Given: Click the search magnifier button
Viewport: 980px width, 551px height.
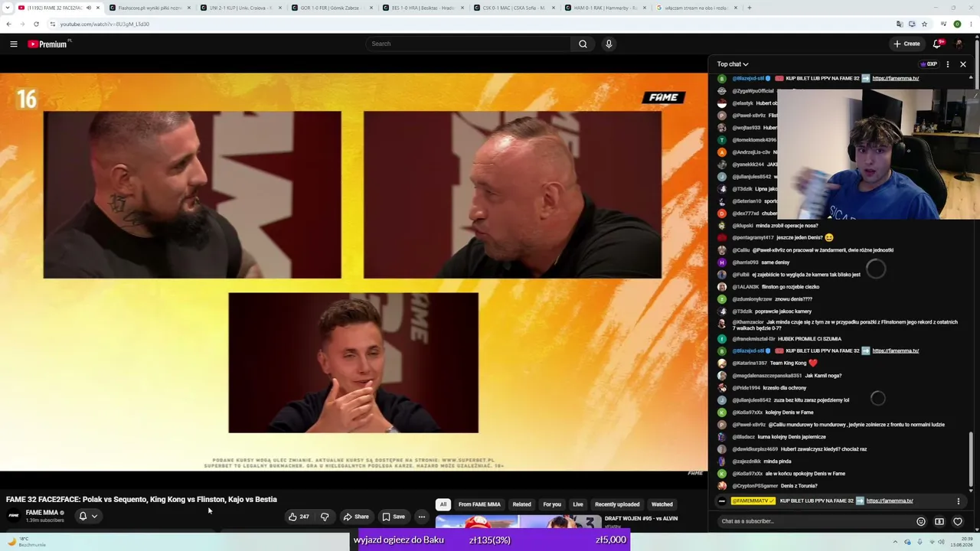Looking at the screenshot, I should pyautogui.click(x=583, y=44).
